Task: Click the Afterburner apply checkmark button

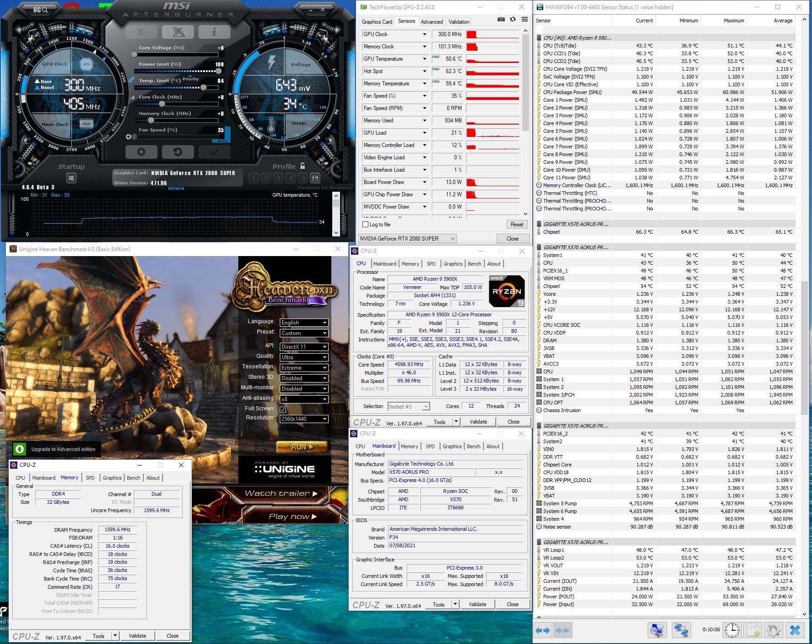Action: [x=214, y=152]
